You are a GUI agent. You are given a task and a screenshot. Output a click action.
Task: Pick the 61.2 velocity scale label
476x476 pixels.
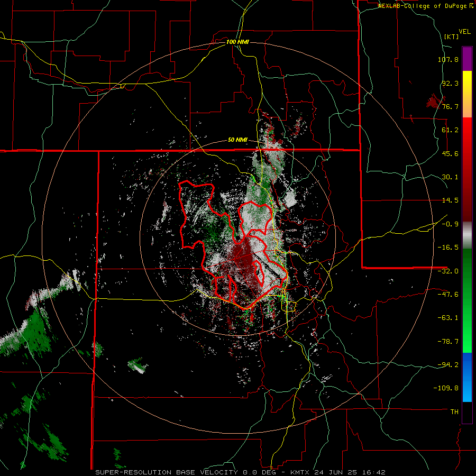pos(450,130)
